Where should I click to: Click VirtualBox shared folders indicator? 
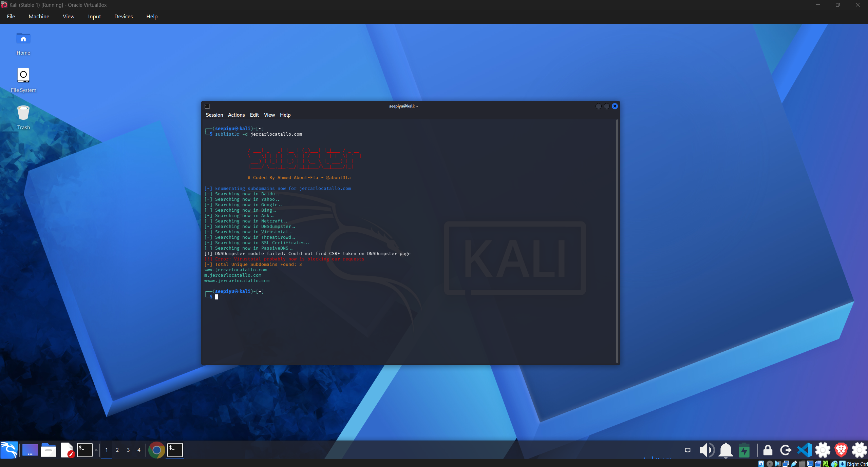tap(802, 464)
